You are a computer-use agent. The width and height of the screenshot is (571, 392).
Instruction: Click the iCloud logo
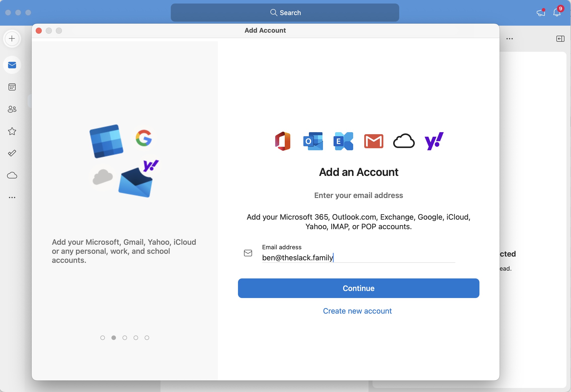(x=404, y=141)
